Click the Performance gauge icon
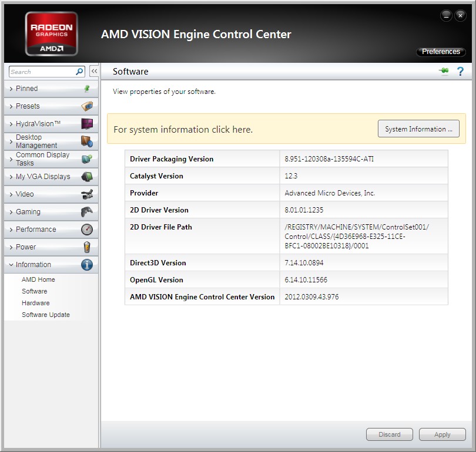The width and height of the screenshot is (476, 452). point(87,229)
